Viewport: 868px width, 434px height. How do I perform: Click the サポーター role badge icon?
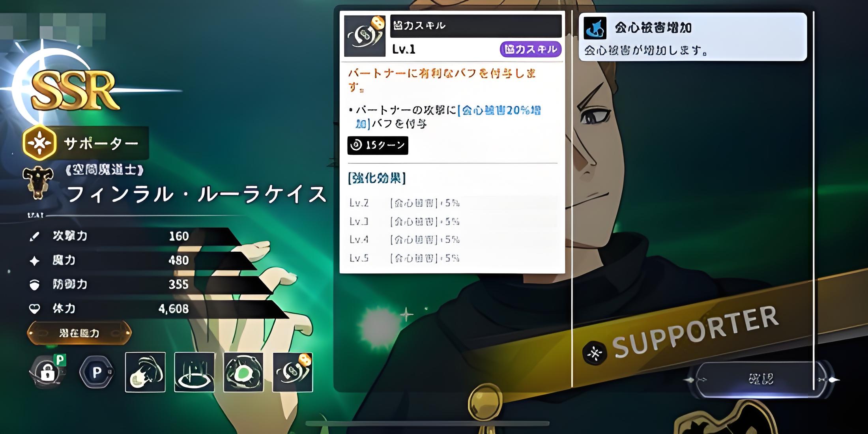tap(39, 143)
